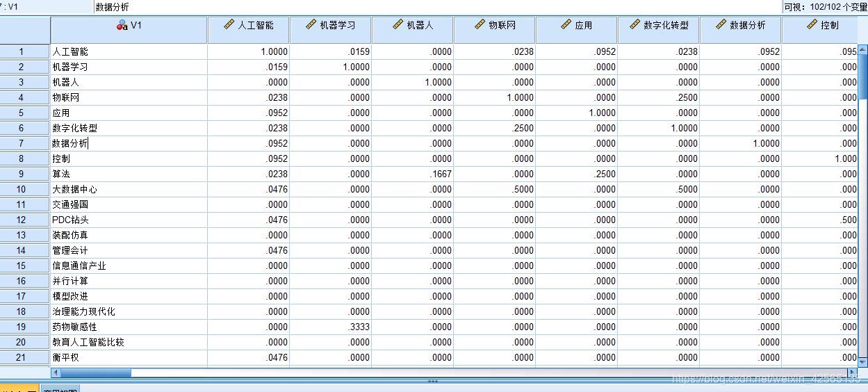Click the cell reference box showing V1

pyautogui.click(x=46, y=7)
